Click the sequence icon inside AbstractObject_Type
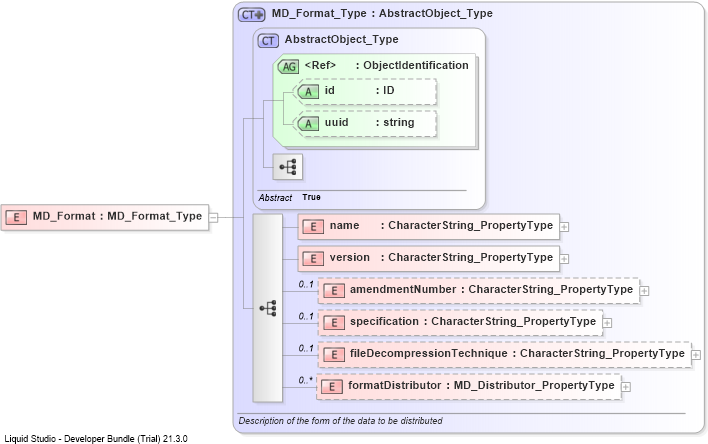The width and height of the screenshot is (708, 444). tap(288, 167)
